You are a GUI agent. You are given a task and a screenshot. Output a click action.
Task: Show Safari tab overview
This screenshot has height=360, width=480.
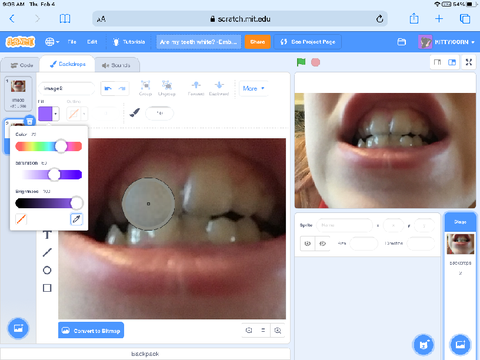click(465, 19)
